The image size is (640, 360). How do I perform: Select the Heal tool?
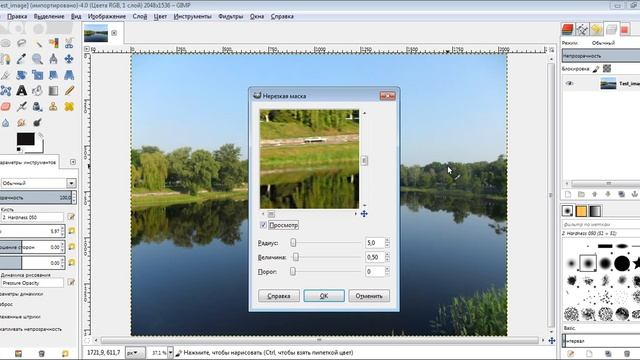pyautogui.click(x=69, y=107)
